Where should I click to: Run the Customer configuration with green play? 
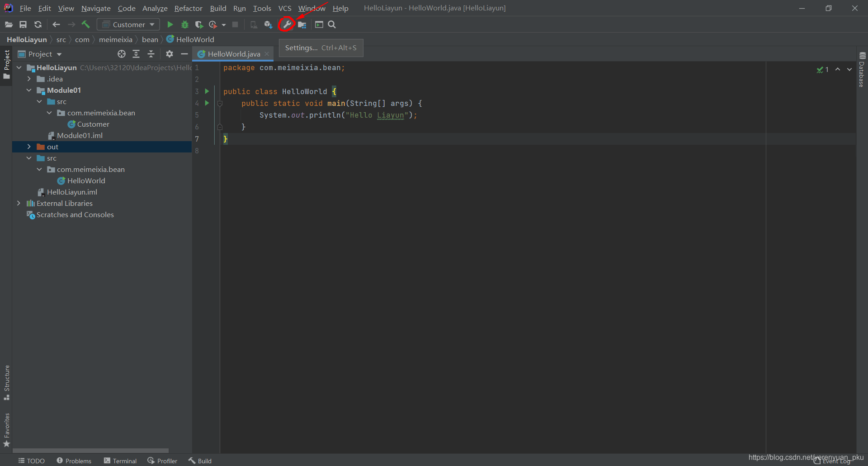point(170,24)
